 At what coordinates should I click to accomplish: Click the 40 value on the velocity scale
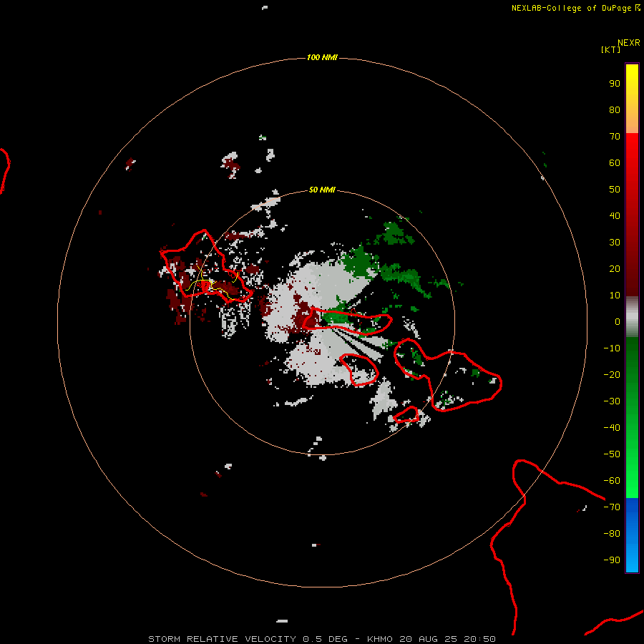coord(615,215)
